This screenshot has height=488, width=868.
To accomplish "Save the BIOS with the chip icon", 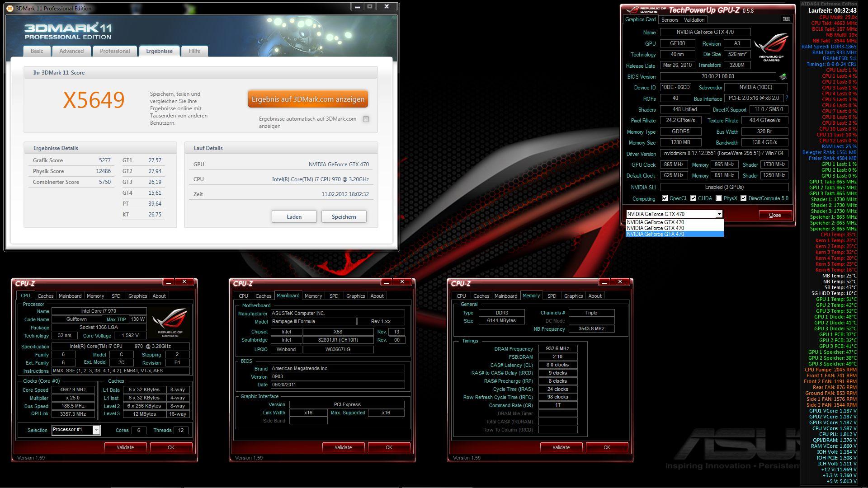I will pos(783,77).
